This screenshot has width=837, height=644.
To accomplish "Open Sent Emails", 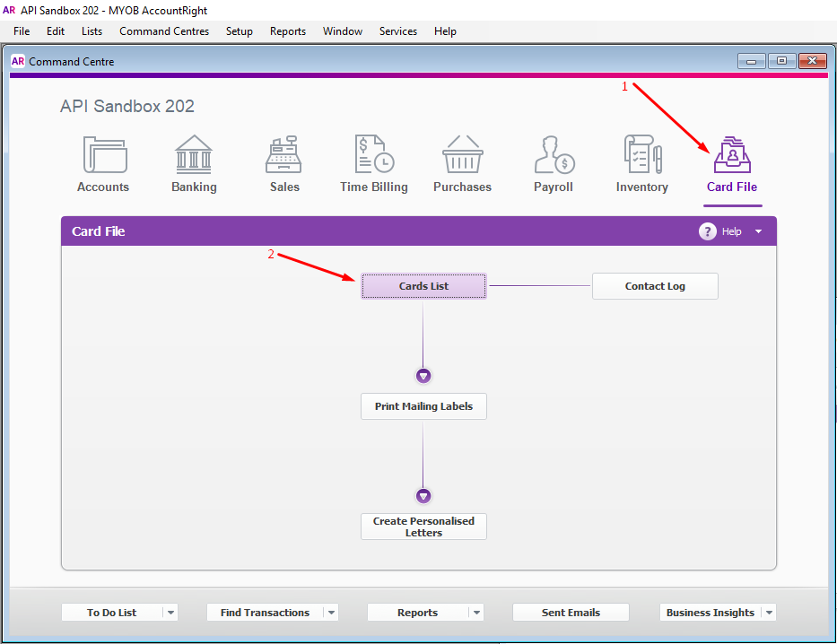I will [x=571, y=613].
